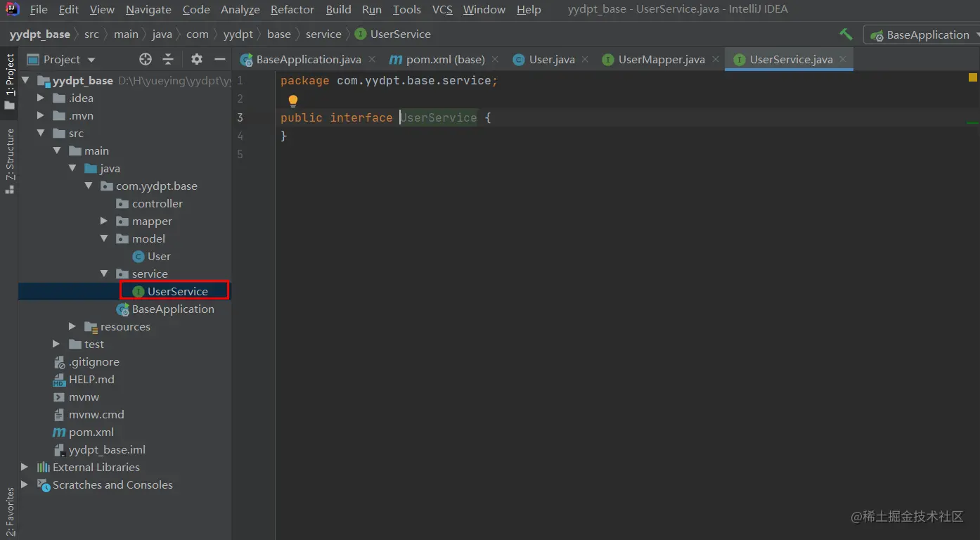Image resolution: width=980 pixels, height=540 pixels.
Task: Expand Scratches and Consoles node
Action: pos(25,484)
